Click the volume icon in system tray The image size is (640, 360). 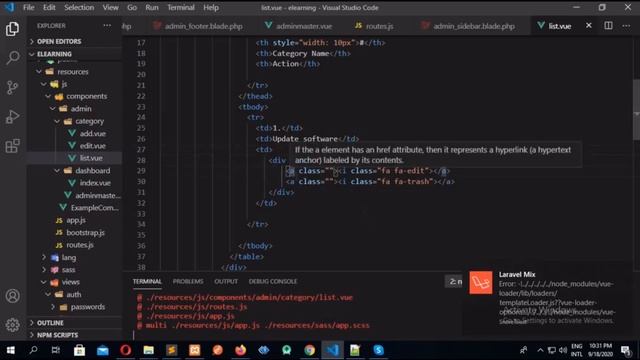pos(563,350)
